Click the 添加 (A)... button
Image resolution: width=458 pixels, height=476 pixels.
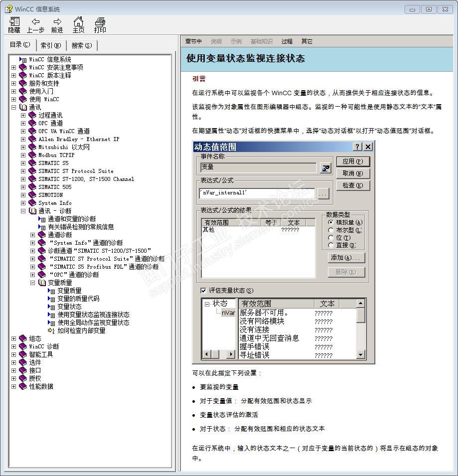[x=346, y=258]
